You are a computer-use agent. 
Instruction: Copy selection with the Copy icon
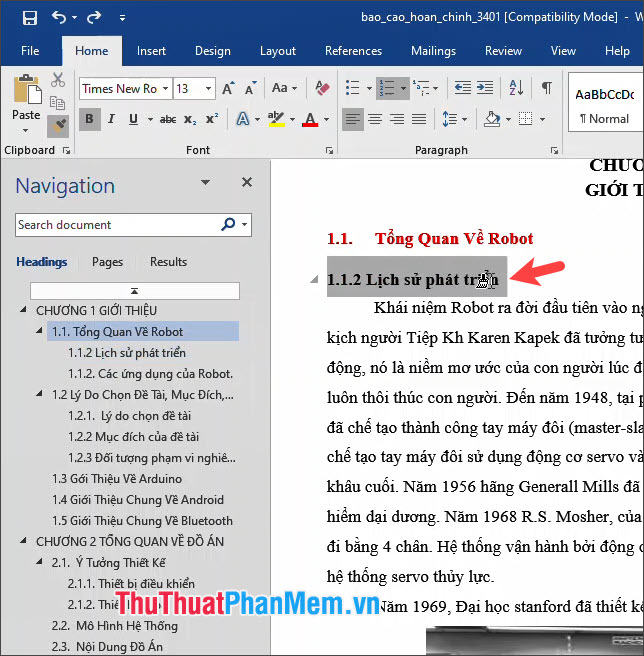point(58,102)
